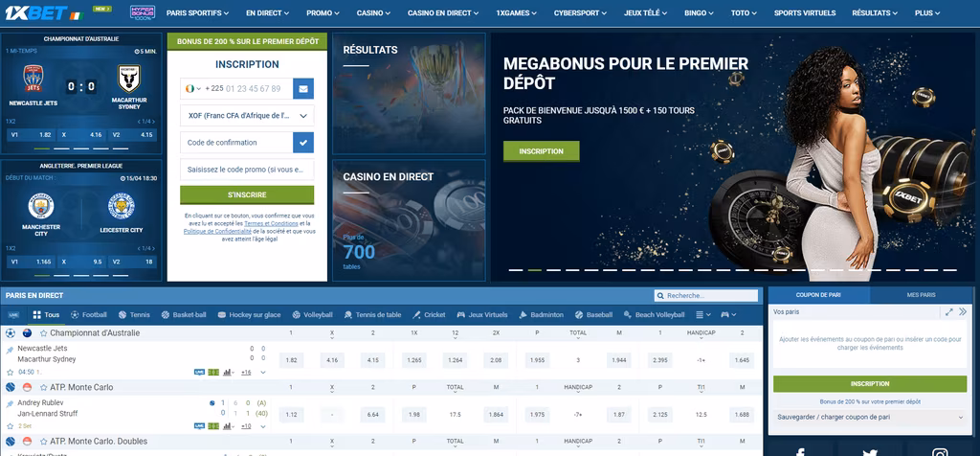Open live stream icon for Rublev match
This screenshot has width=980, height=456.
click(x=199, y=426)
